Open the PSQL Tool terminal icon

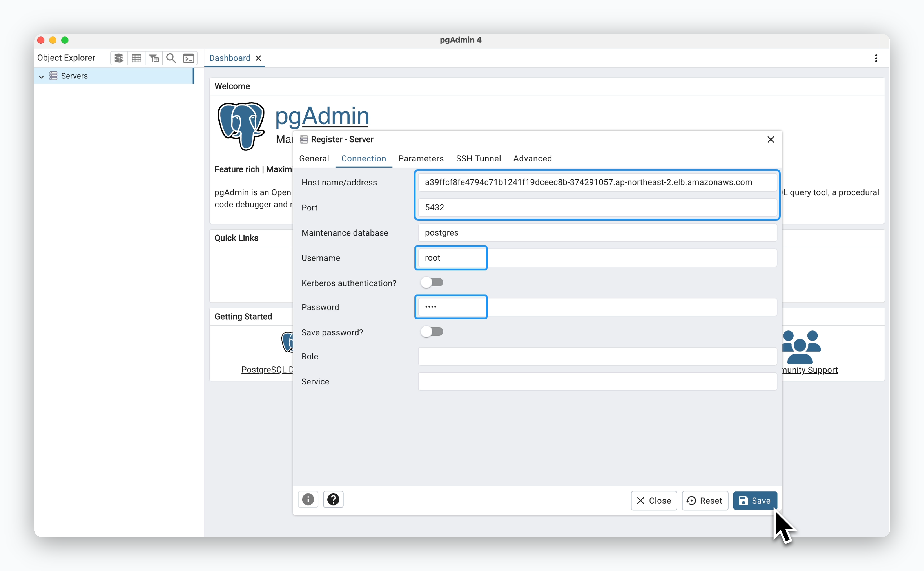pyautogui.click(x=189, y=58)
